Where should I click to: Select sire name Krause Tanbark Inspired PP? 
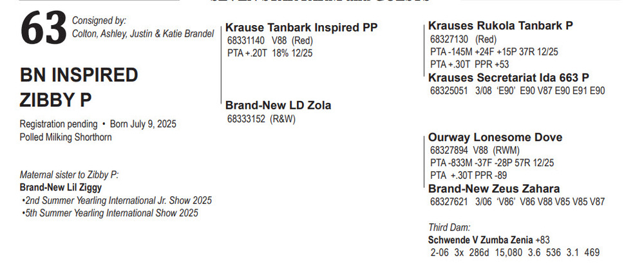pos(301,28)
